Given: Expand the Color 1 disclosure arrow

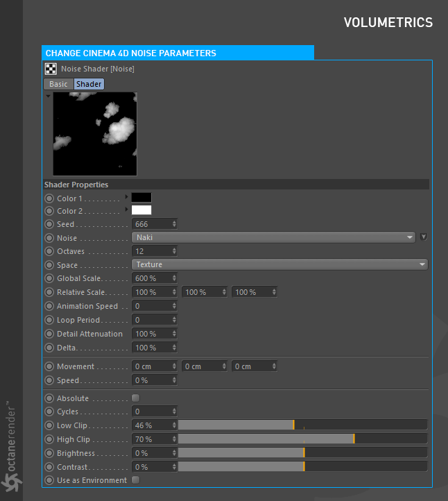Looking at the screenshot, I should 126,198.
